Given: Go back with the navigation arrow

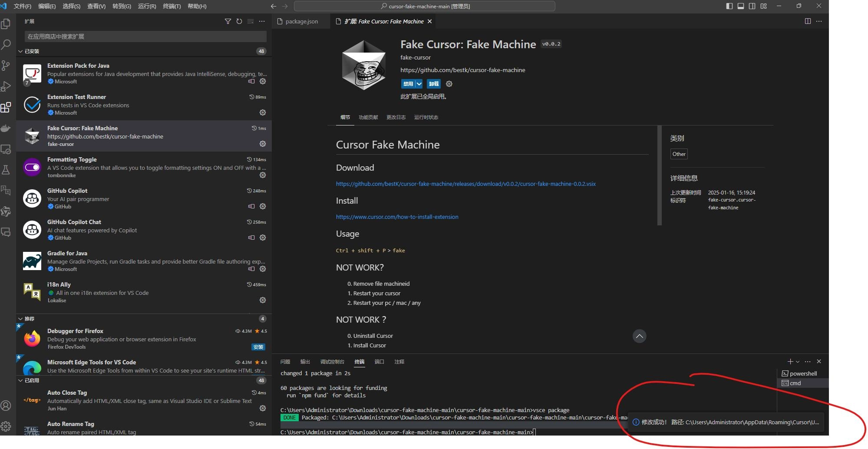Looking at the screenshot, I should pyautogui.click(x=273, y=6).
